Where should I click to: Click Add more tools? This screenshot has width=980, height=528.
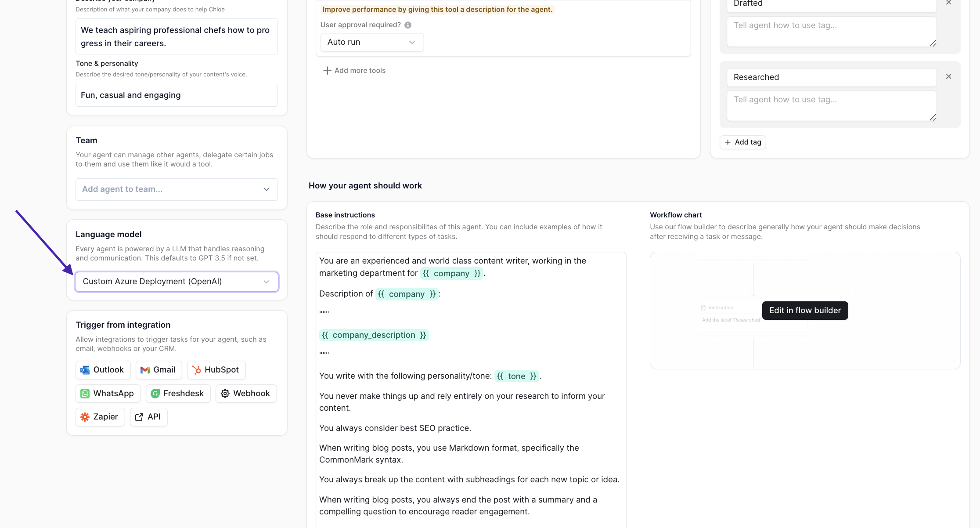[x=354, y=70]
